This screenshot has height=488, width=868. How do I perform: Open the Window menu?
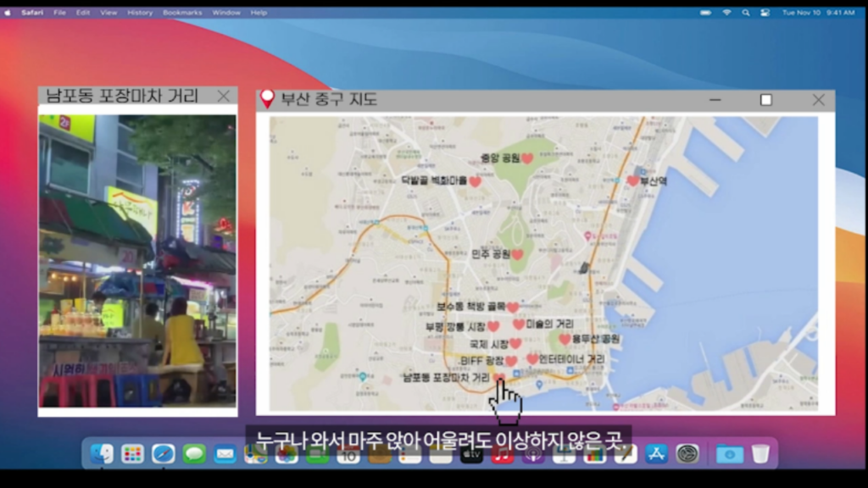pyautogui.click(x=226, y=12)
